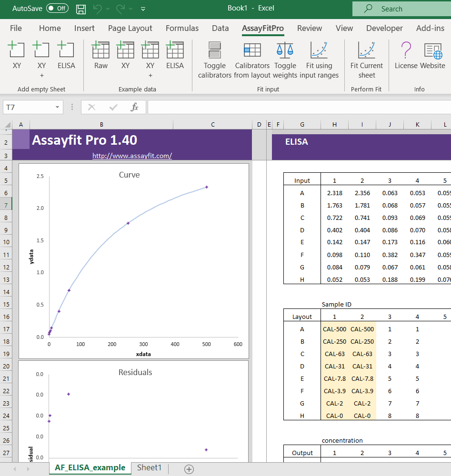Viewport: 451px width, 476px height.
Task: Load XY+ example data
Action: click(x=150, y=59)
